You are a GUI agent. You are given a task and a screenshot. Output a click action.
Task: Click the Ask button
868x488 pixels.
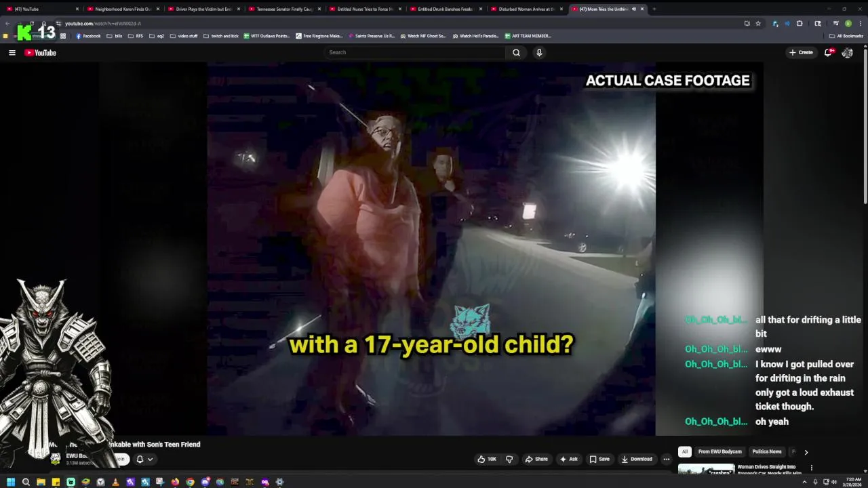tap(568, 459)
